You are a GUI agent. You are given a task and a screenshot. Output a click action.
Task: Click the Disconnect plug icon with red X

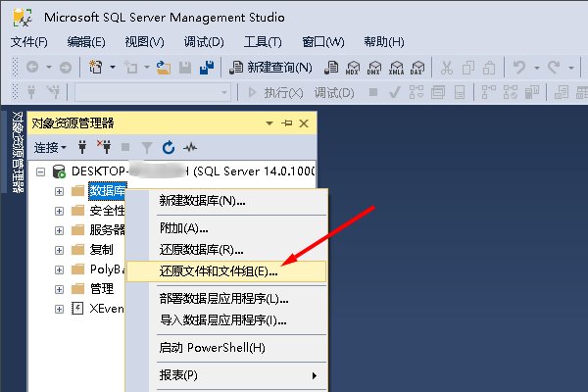click(x=104, y=147)
